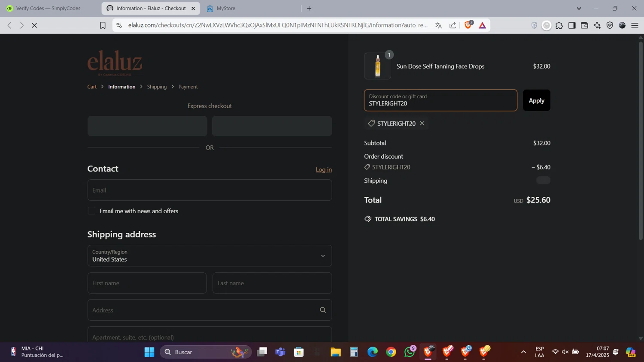Open Microsoft Store from the taskbar
This screenshot has width=644, height=362.
tap(299, 352)
